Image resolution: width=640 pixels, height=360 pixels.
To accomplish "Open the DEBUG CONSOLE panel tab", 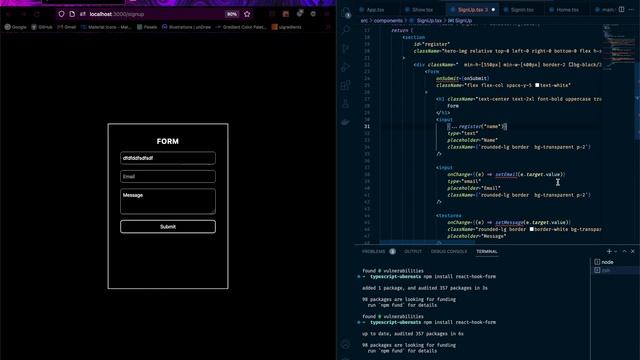I will (x=449, y=251).
